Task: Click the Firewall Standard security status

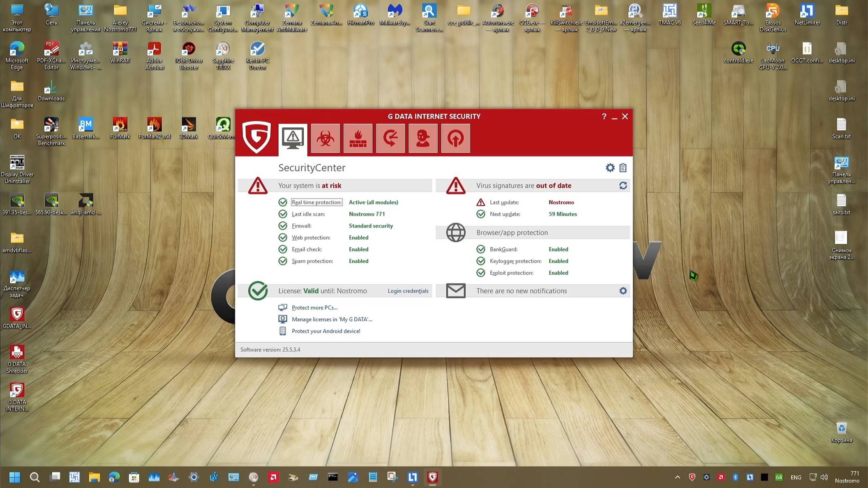Action: [x=370, y=226]
